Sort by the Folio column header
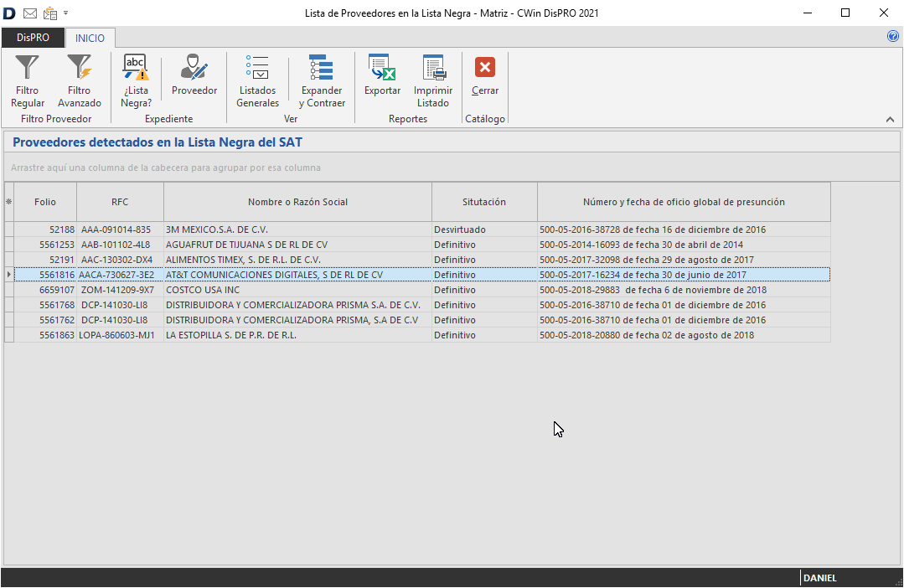904x588 pixels. [45, 202]
